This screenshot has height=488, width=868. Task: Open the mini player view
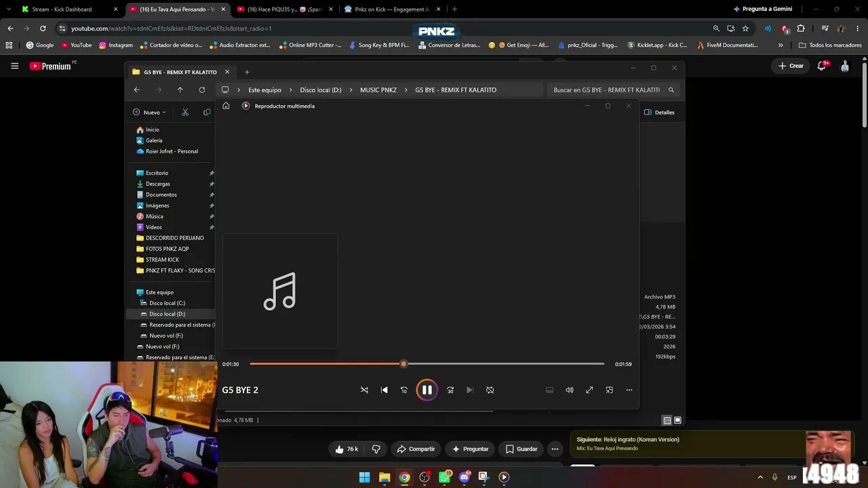click(x=609, y=390)
